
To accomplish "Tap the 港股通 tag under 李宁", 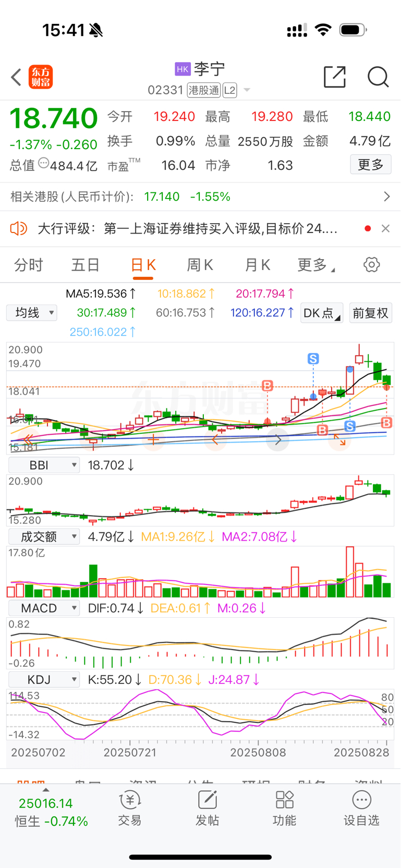I will click(x=204, y=90).
